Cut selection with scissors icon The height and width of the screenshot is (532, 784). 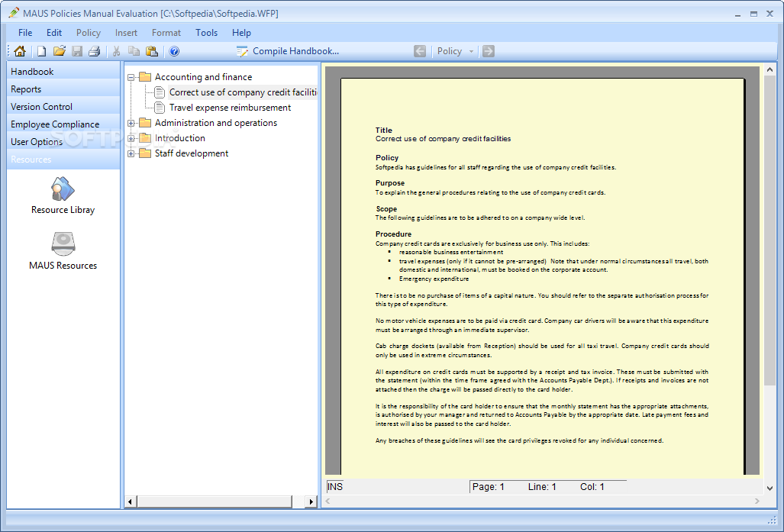pyautogui.click(x=117, y=51)
